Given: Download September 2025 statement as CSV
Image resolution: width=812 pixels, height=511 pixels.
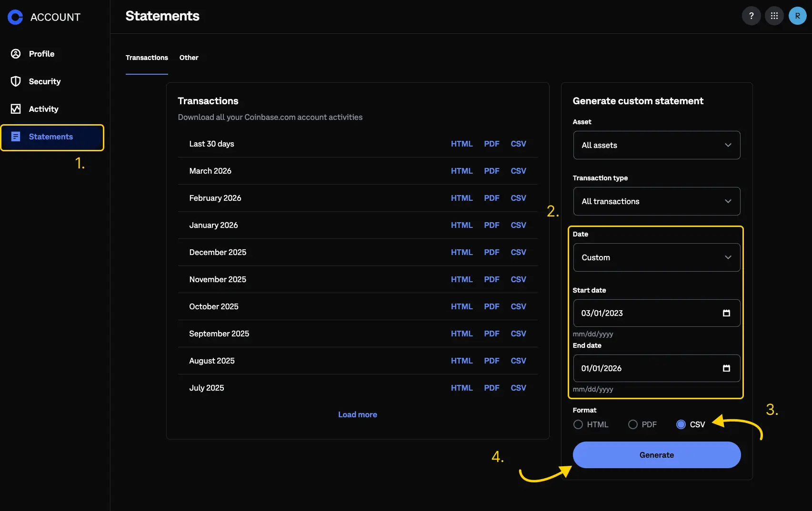Looking at the screenshot, I should coord(518,334).
